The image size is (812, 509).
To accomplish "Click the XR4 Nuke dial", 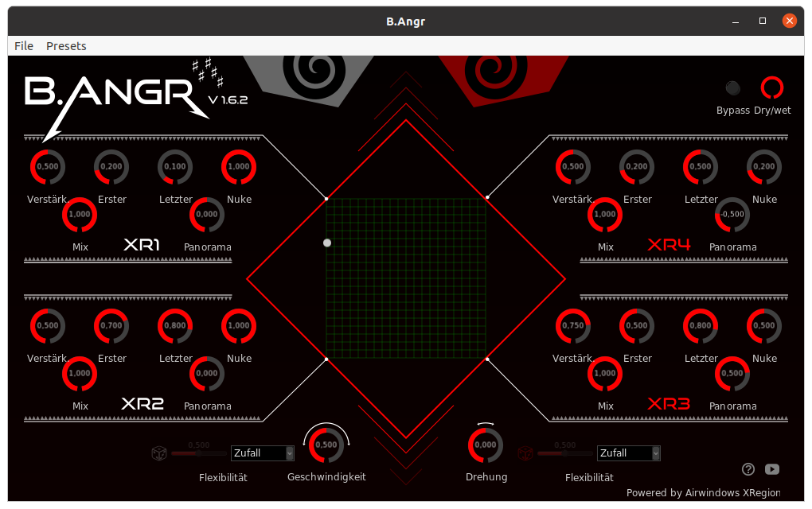I will point(764,167).
